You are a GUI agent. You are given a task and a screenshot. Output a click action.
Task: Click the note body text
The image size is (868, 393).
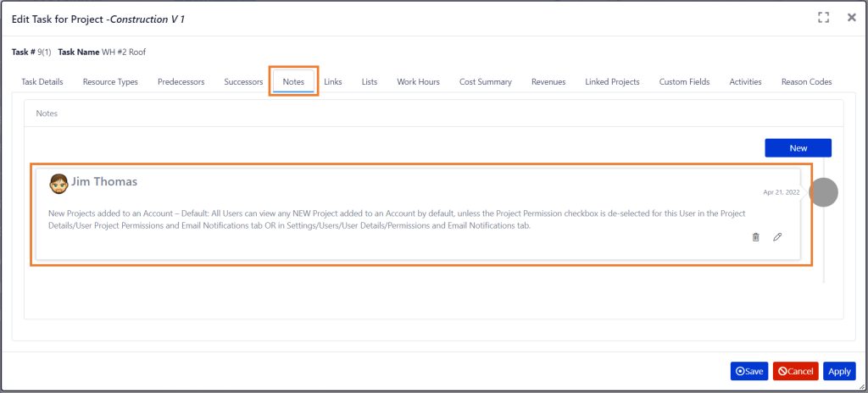(397, 219)
